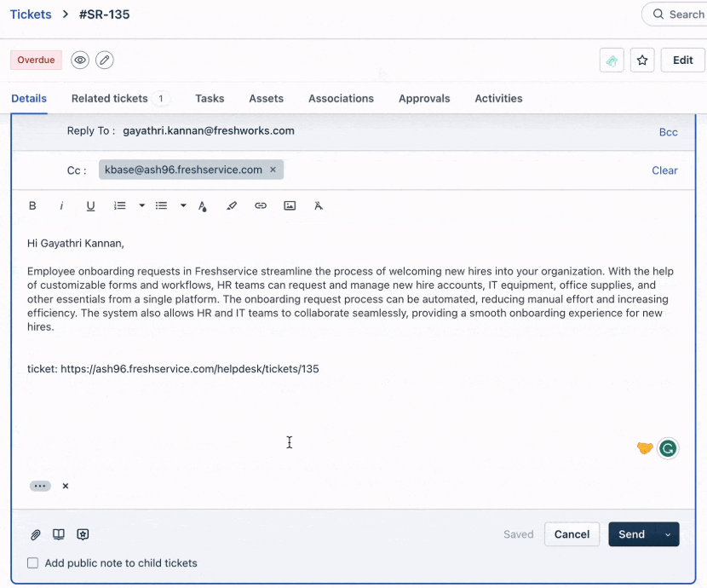Click the ticket URL text in reply
This screenshot has width=707, height=588.
pos(190,369)
